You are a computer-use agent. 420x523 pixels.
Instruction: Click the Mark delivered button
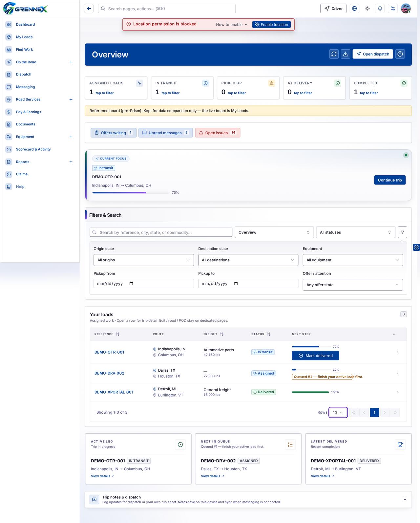[315, 356]
